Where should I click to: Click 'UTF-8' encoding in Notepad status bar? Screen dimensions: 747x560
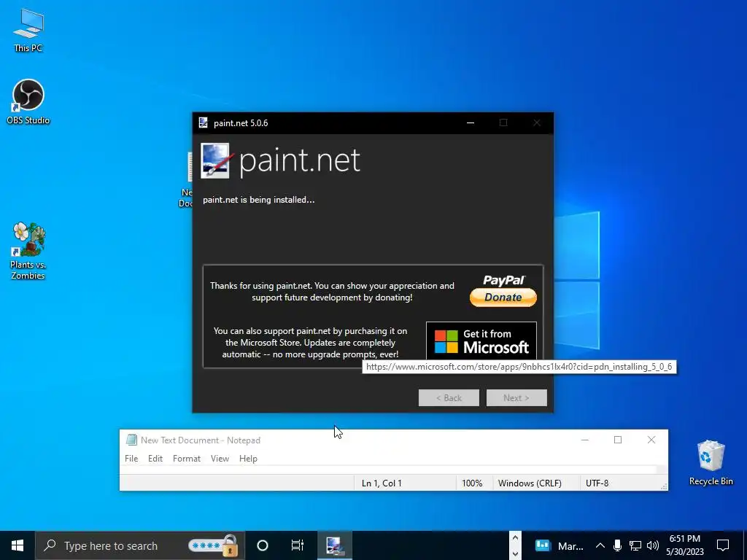click(597, 483)
